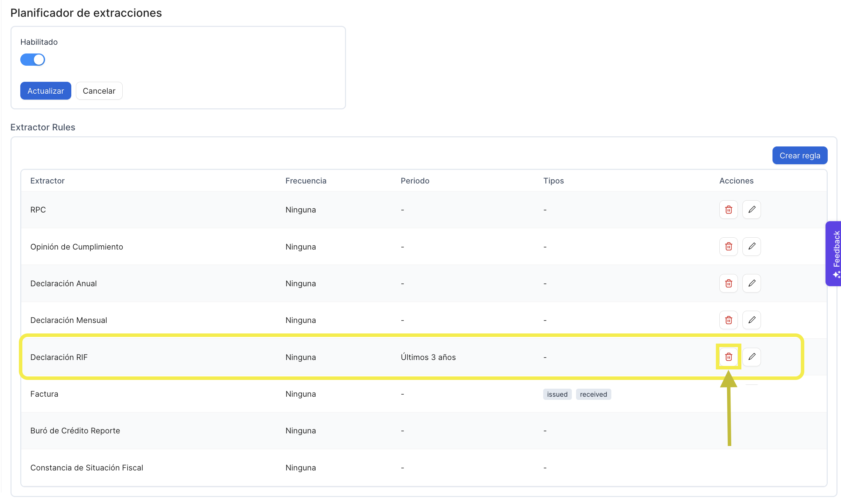
Task: Click the Últimos 3 años period value
Action: click(x=428, y=357)
